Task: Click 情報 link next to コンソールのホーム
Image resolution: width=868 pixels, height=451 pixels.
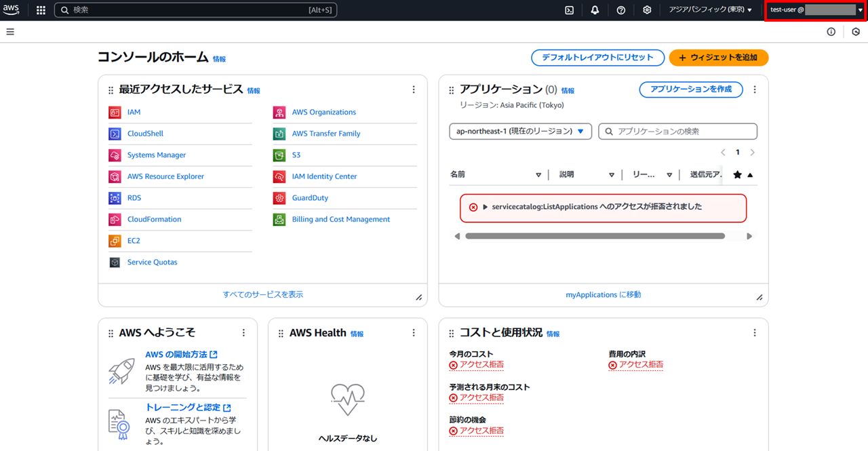Action: [x=219, y=60]
